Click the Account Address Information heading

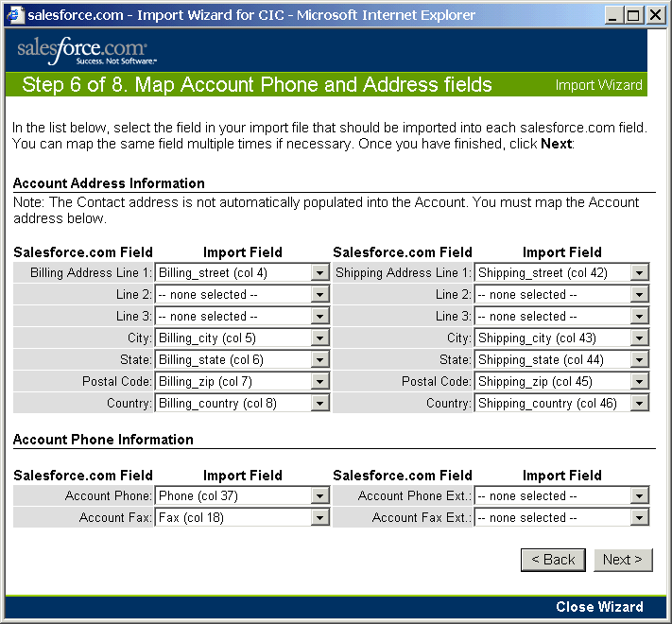tap(109, 183)
